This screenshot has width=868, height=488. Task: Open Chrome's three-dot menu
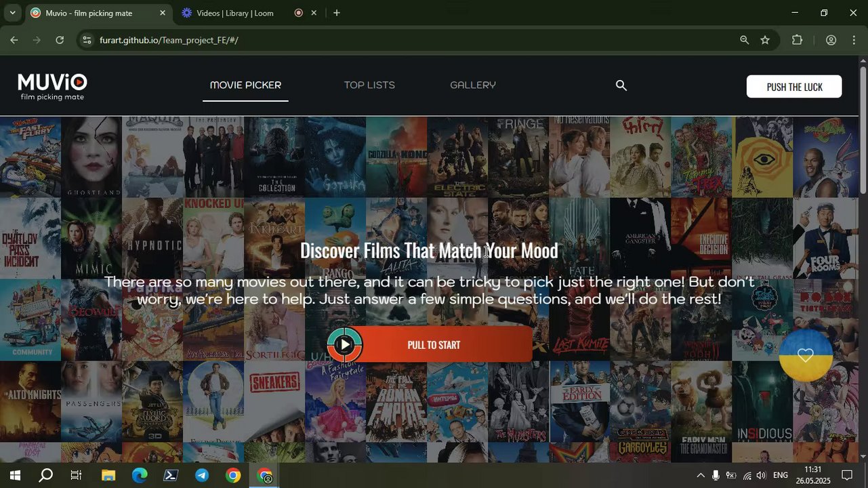855,40
